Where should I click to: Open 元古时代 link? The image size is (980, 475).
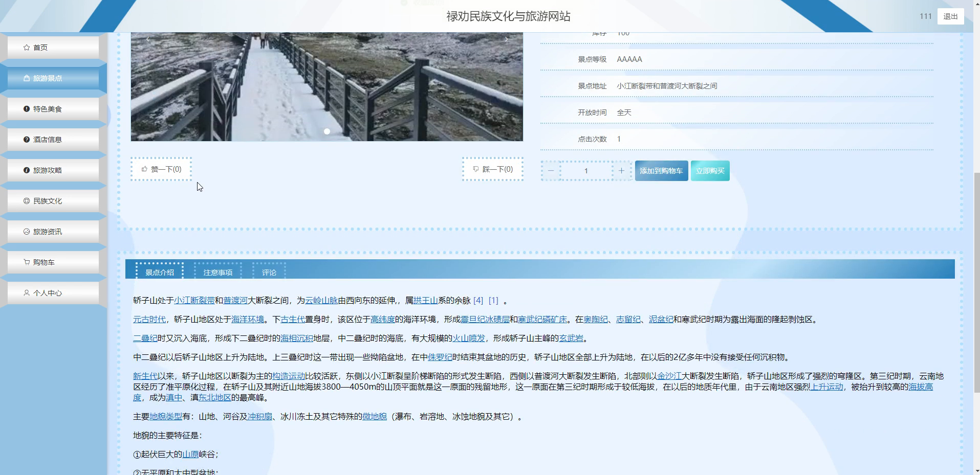[149, 320]
